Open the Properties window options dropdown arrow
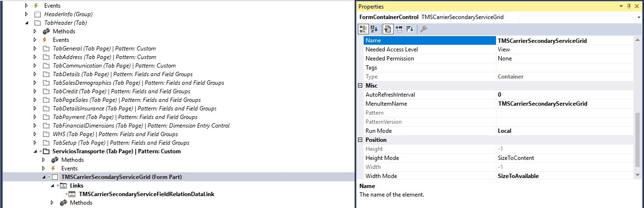This screenshot has width=644, height=208. [621, 6]
